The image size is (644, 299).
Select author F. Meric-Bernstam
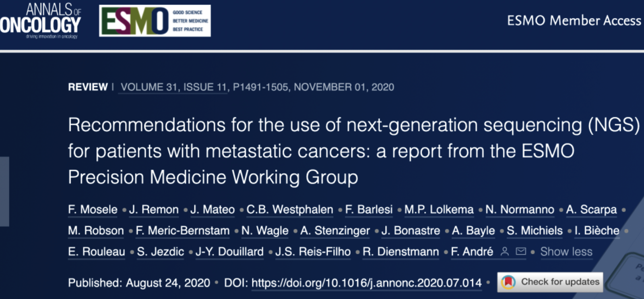(183, 230)
